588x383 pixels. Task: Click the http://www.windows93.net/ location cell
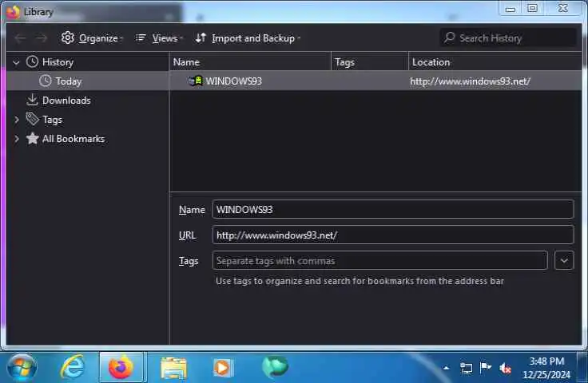470,81
